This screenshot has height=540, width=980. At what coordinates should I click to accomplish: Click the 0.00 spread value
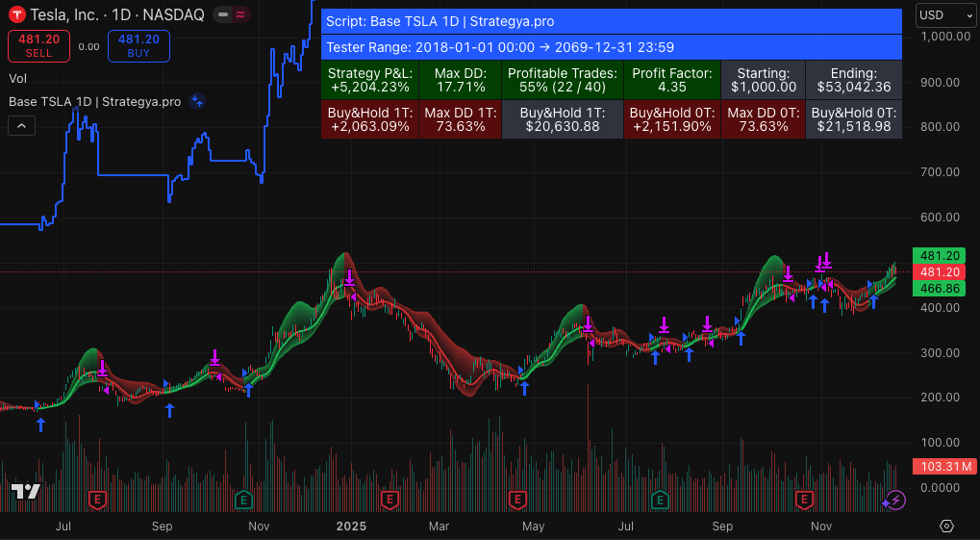(88, 46)
